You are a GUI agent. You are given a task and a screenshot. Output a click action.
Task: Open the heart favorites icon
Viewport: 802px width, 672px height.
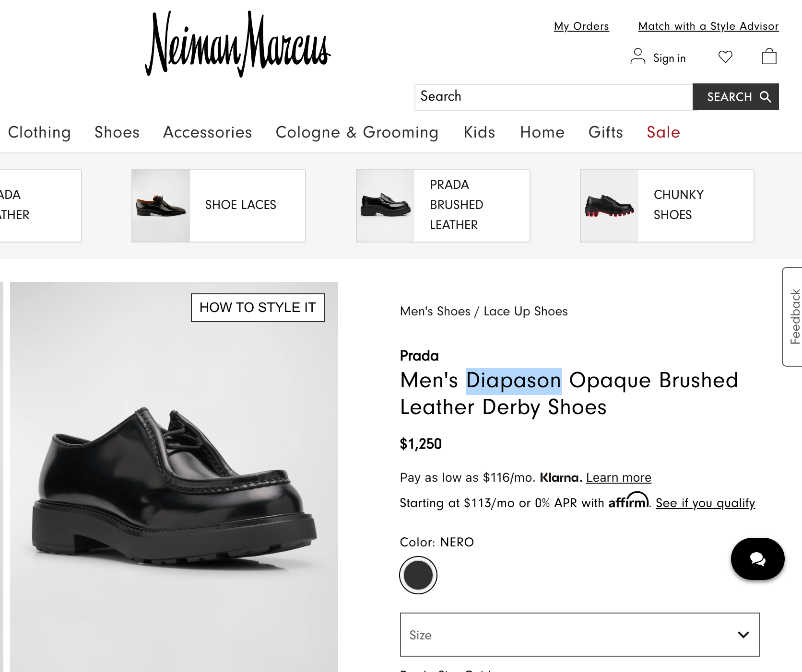(x=725, y=57)
